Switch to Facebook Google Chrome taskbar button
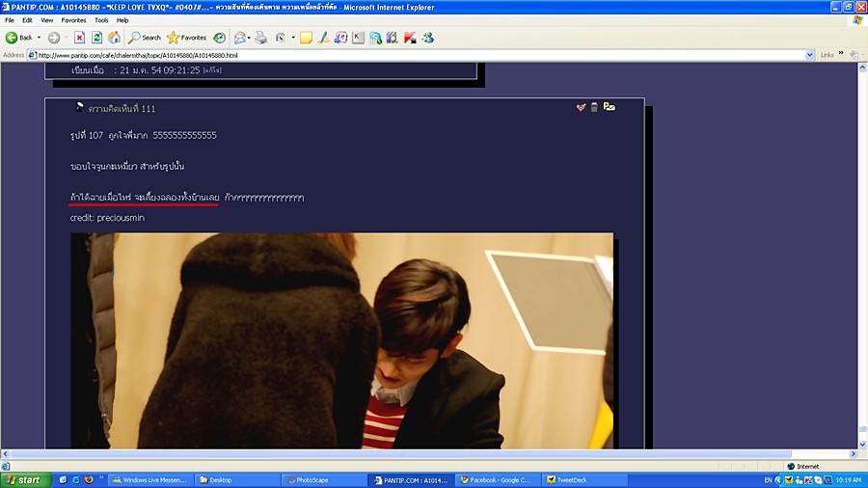 [x=497, y=480]
